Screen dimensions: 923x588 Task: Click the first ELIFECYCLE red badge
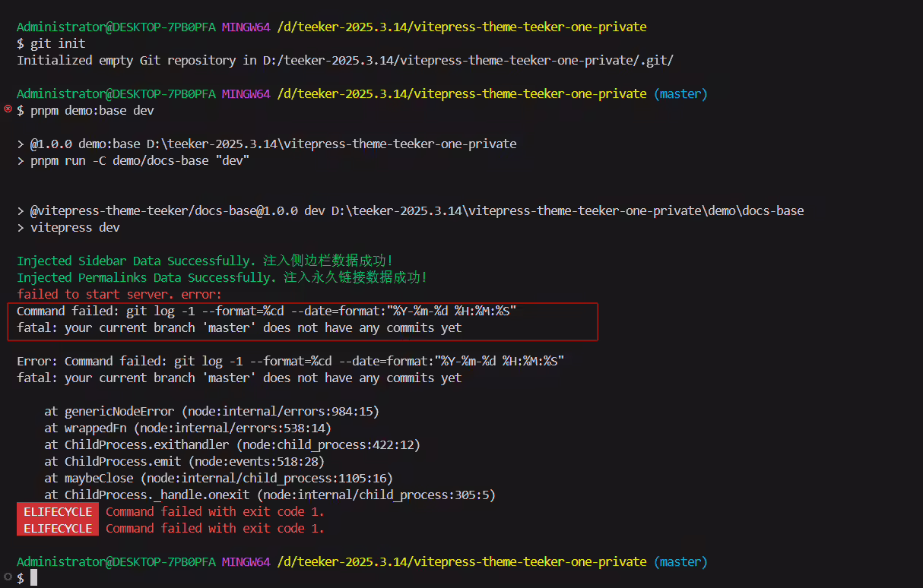(x=58, y=511)
